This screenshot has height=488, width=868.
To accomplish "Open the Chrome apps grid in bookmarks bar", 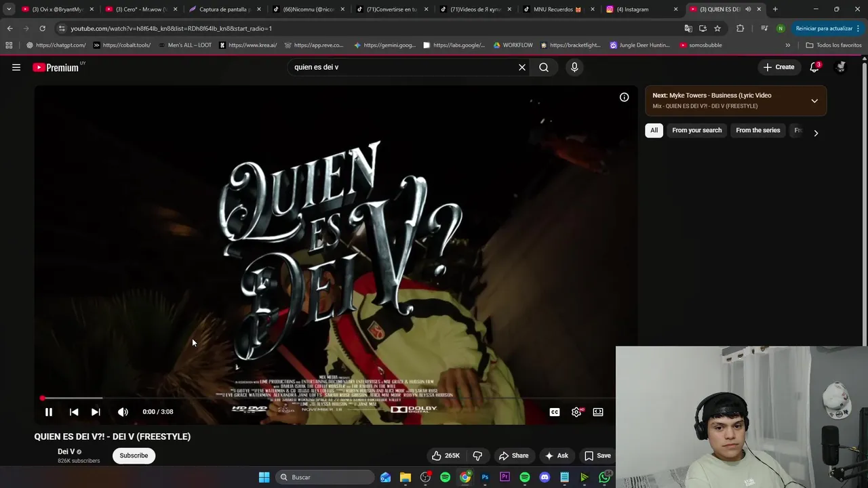I will [x=9, y=45].
